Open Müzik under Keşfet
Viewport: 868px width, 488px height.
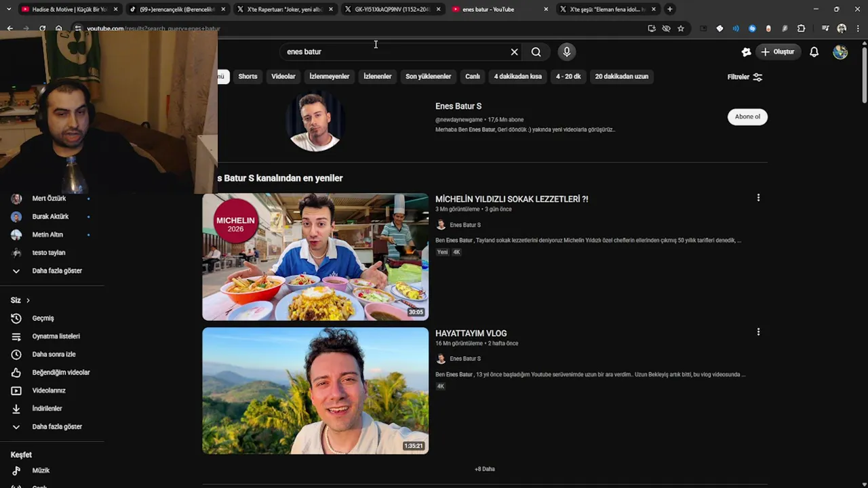pos(41,470)
